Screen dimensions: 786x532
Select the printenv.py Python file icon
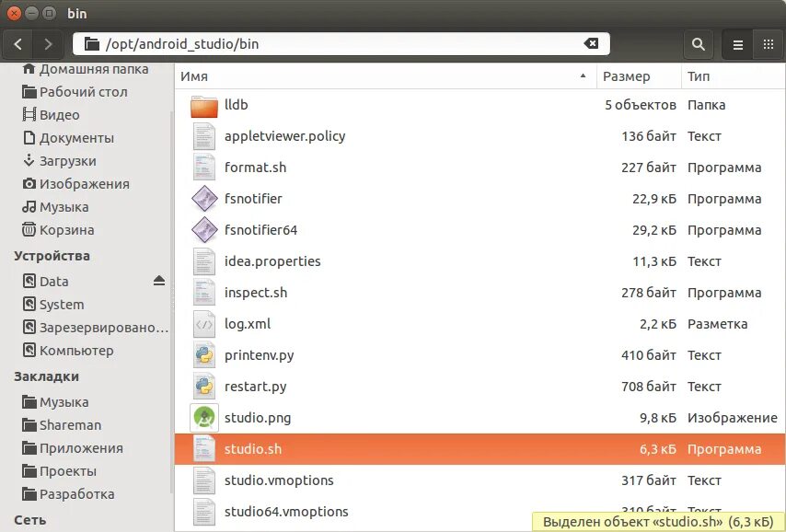pos(203,355)
